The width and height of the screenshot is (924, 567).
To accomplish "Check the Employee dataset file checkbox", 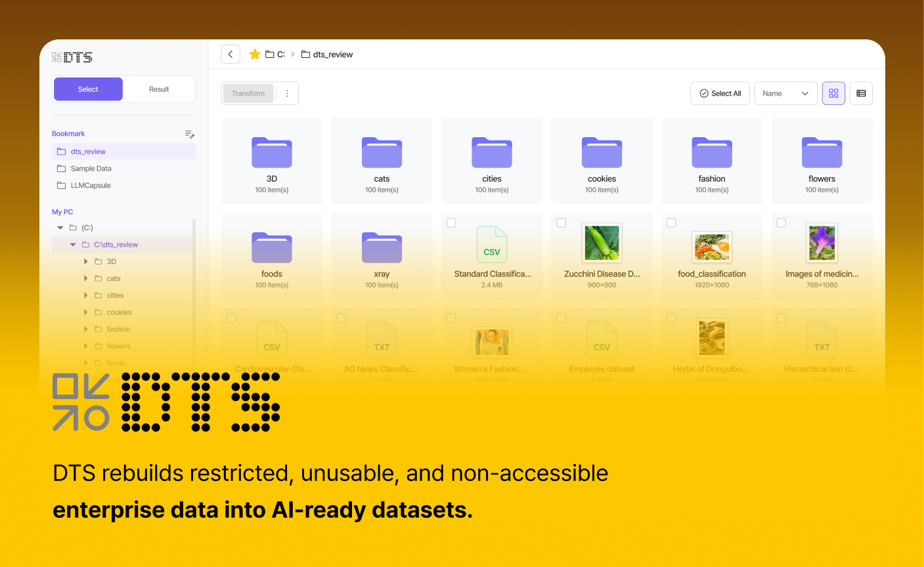I will coord(561,318).
